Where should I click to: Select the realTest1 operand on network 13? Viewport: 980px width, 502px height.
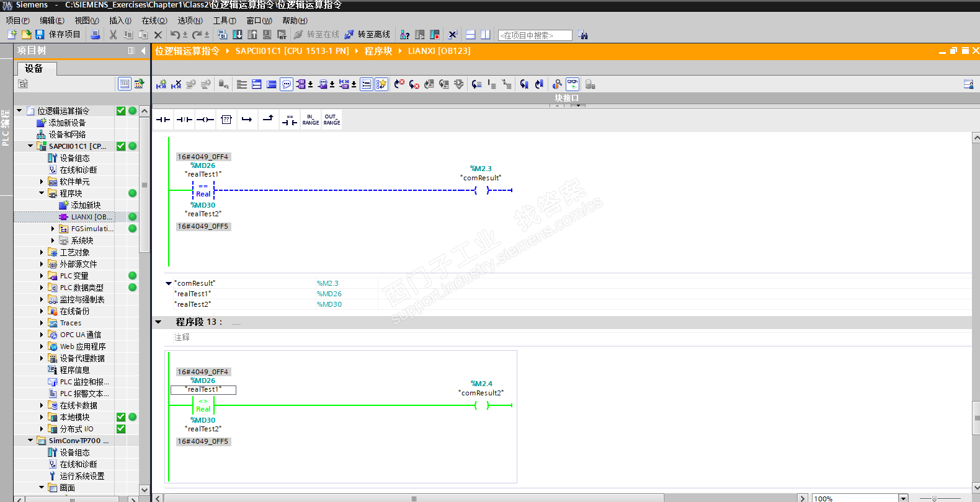pos(203,390)
